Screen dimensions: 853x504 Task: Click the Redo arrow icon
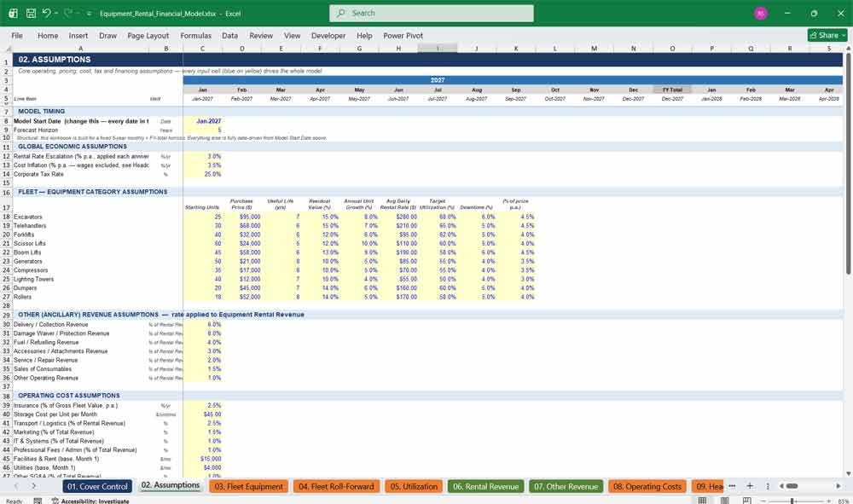click(x=67, y=13)
